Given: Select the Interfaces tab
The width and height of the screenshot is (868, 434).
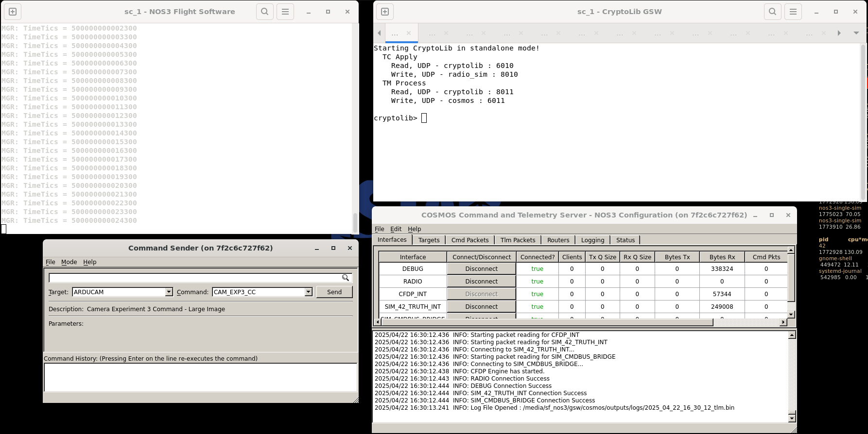Looking at the screenshot, I should tap(392, 239).
